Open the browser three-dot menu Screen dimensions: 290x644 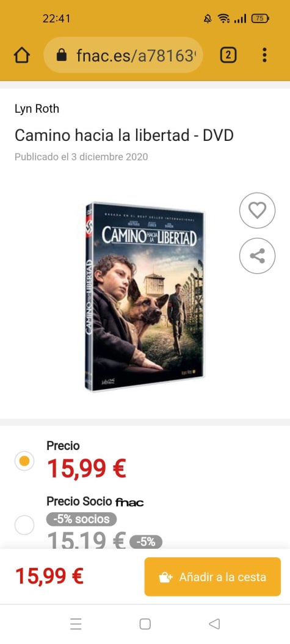tap(264, 55)
